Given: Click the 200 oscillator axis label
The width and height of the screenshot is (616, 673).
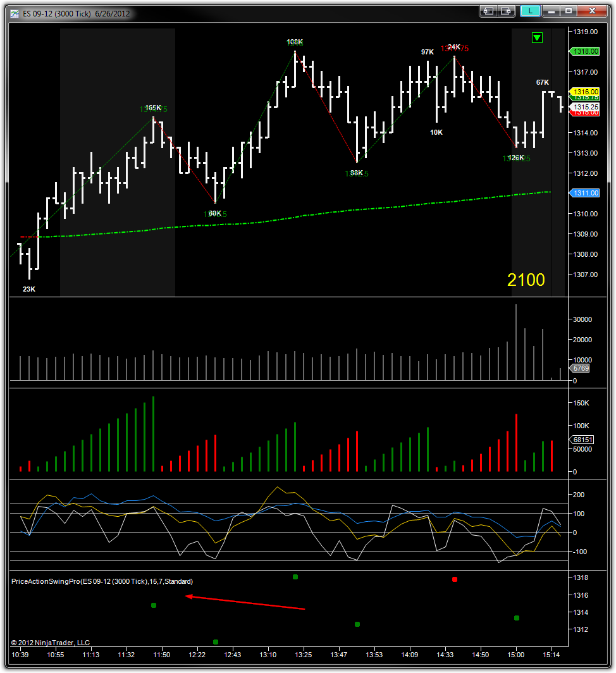Looking at the screenshot, I should click(x=579, y=495).
